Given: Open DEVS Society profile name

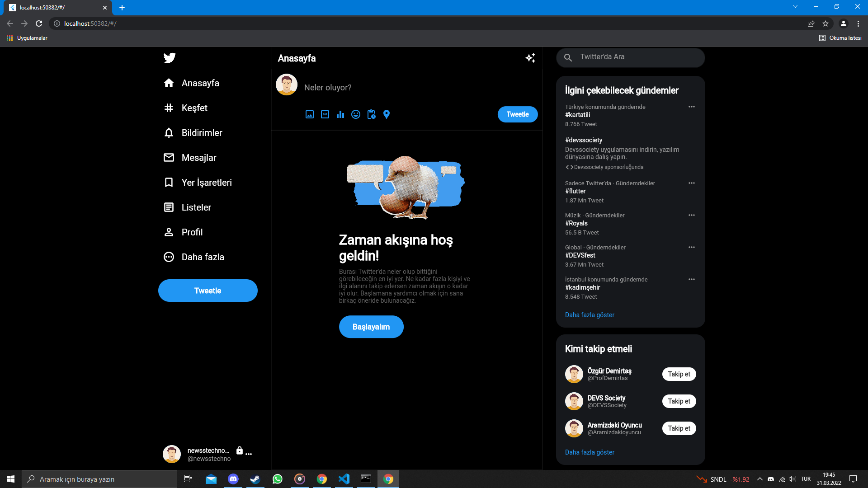Looking at the screenshot, I should pos(606,398).
